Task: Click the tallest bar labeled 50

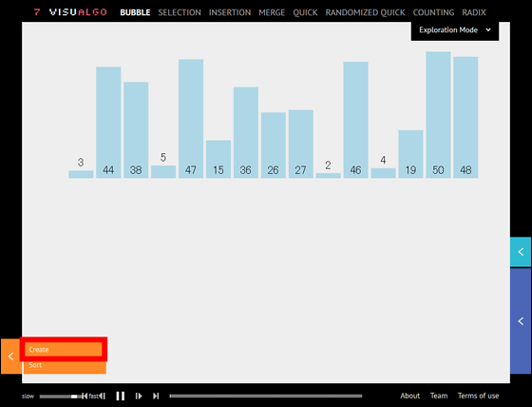Action: pyautogui.click(x=438, y=115)
